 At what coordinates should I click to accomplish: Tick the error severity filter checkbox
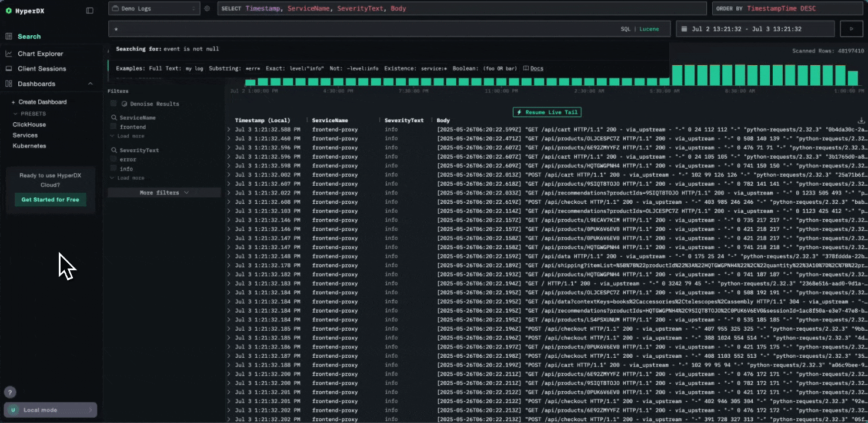(113, 159)
